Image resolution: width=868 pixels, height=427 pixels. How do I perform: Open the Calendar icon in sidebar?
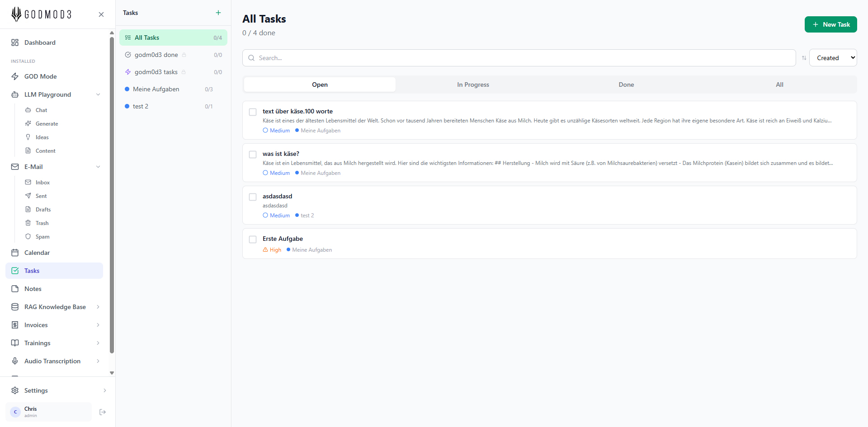(15, 253)
